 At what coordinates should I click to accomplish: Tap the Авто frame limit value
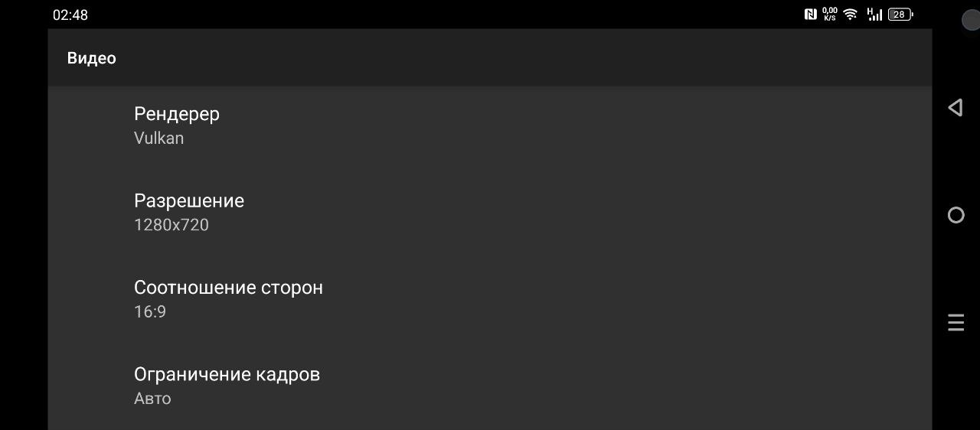[x=152, y=399]
